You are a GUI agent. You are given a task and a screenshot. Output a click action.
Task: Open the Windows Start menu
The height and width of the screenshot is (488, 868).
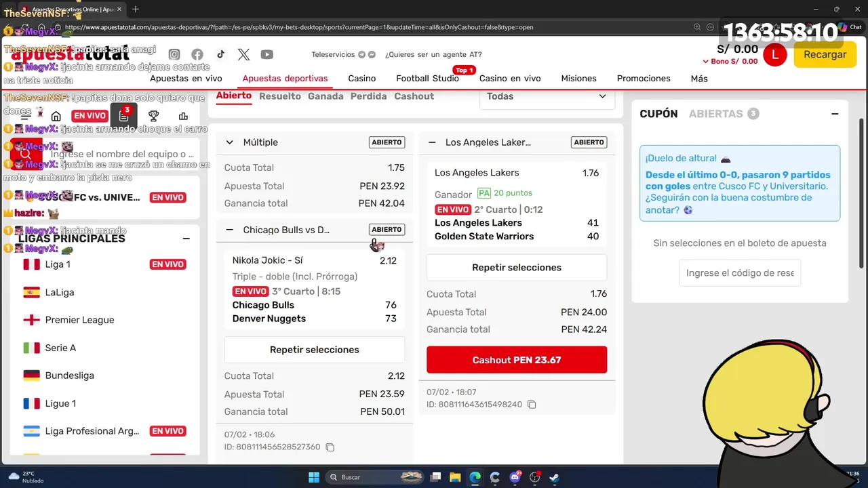tap(314, 477)
